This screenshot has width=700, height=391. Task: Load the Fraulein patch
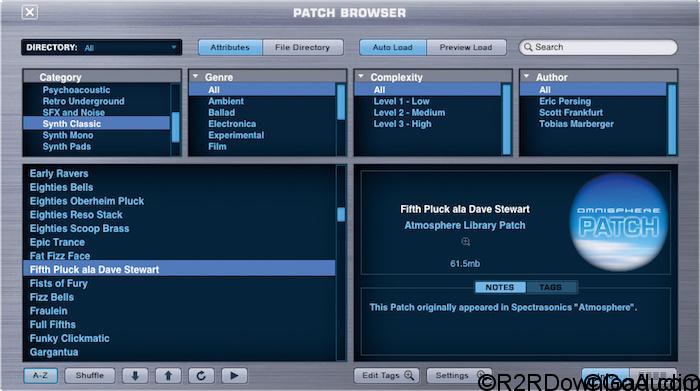49,311
